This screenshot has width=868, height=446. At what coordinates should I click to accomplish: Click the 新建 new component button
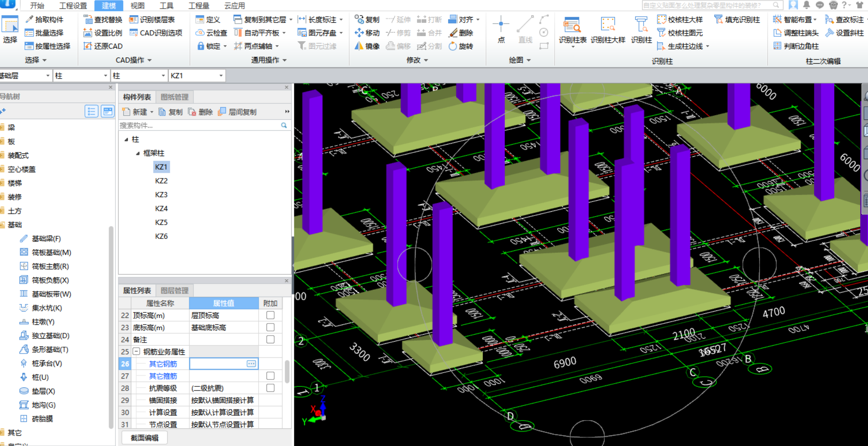click(x=135, y=112)
